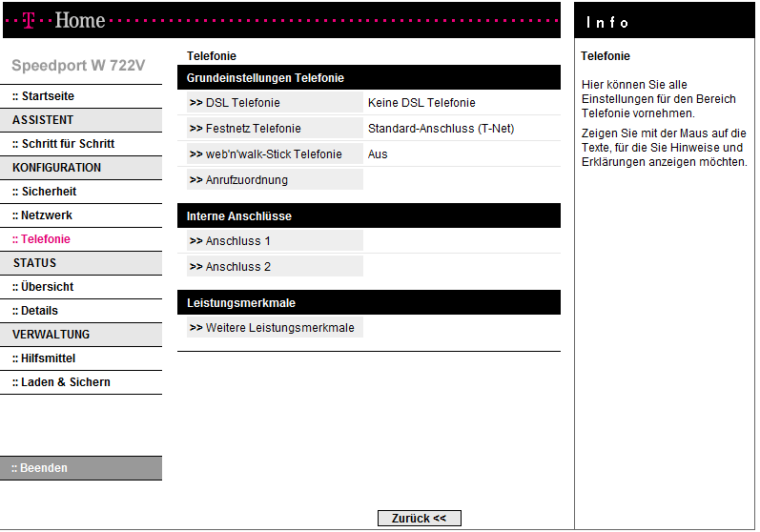The width and height of the screenshot is (760, 532).
Task: Click Beenden to log out
Action: [x=40, y=468]
